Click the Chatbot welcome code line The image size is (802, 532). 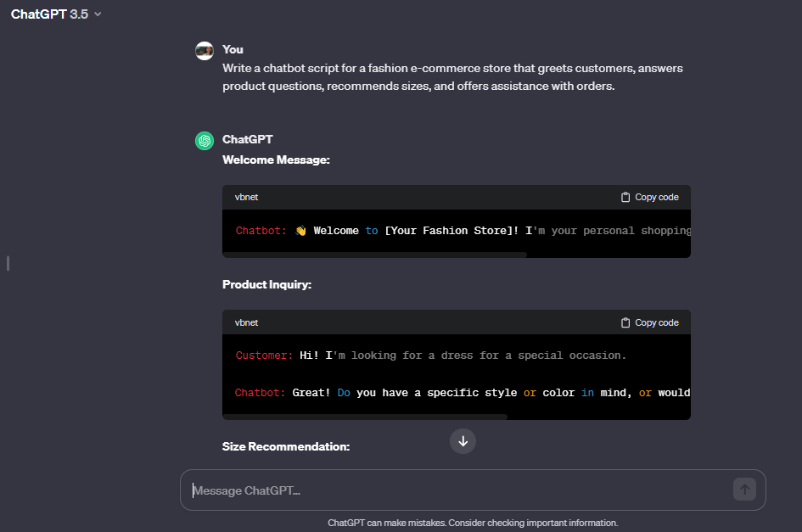coord(463,231)
